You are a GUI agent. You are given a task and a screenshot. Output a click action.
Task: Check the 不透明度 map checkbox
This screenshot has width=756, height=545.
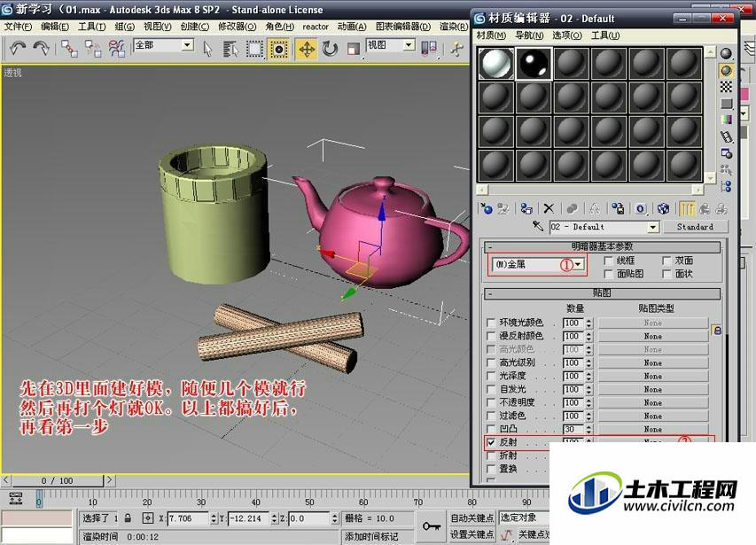pos(491,402)
